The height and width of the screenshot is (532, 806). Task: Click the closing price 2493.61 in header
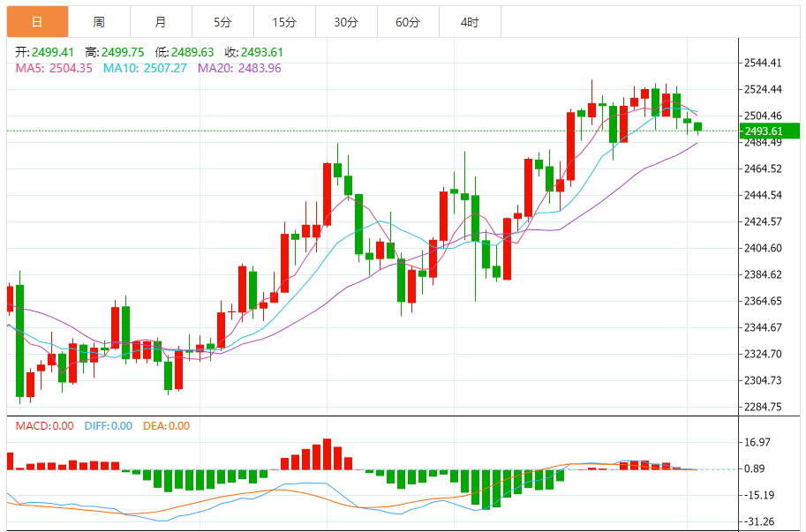pos(262,52)
